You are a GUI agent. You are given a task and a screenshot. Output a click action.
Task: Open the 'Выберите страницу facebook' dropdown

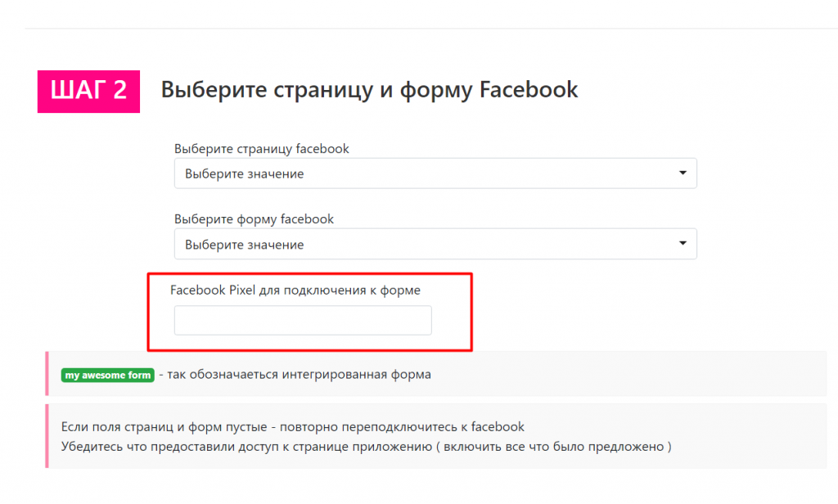[x=435, y=173]
